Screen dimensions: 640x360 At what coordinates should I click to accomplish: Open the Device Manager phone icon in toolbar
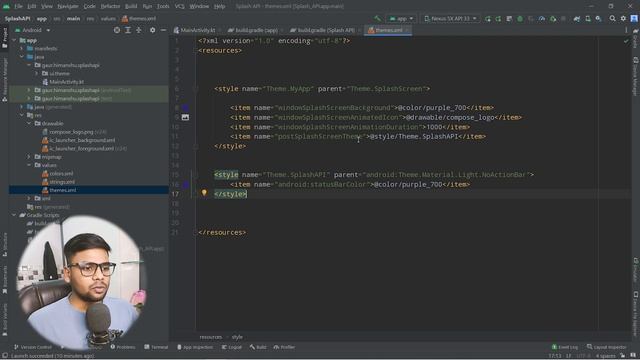pos(588,19)
